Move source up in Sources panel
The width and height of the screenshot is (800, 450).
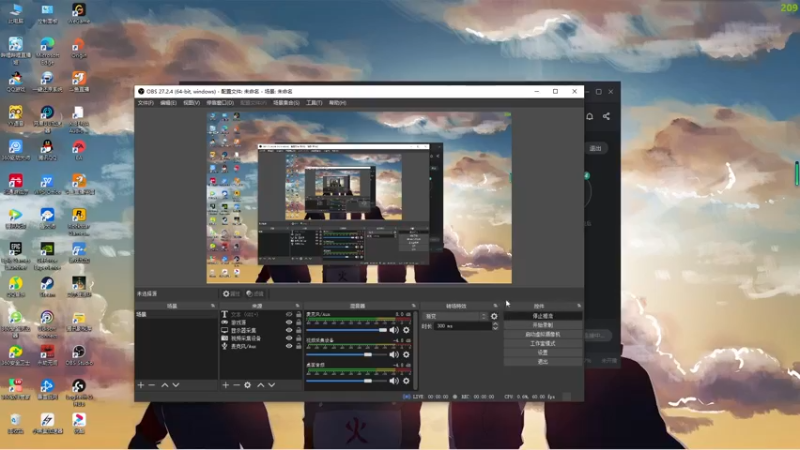(x=261, y=385)
